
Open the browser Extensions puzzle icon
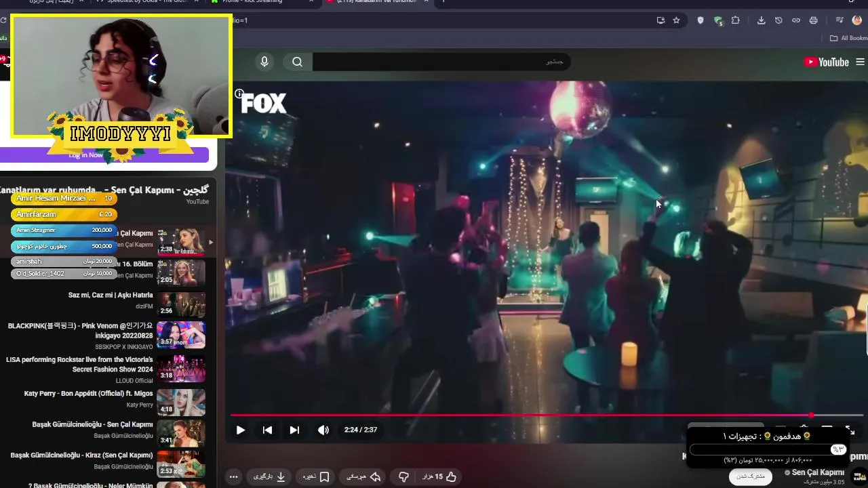(x=736, y=20)
